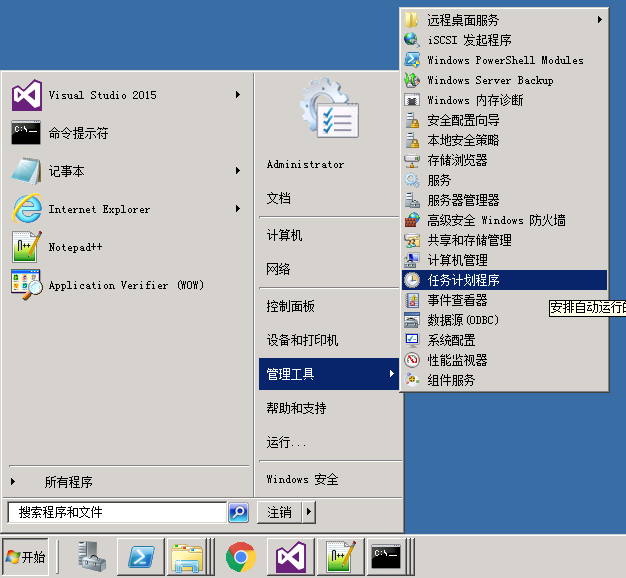Open Windows 安全 from the Start menu
This screenshot has width=626, height=578.
[302, 479]
